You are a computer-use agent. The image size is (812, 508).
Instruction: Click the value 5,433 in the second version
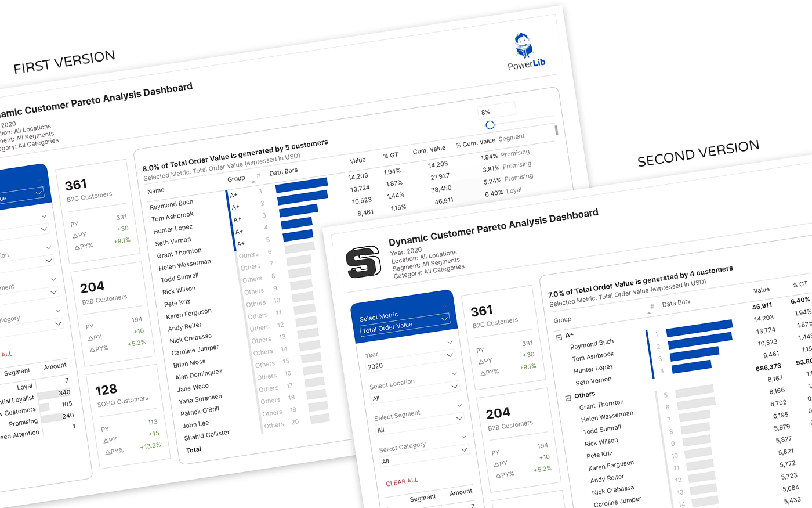[x=792, y=500]
